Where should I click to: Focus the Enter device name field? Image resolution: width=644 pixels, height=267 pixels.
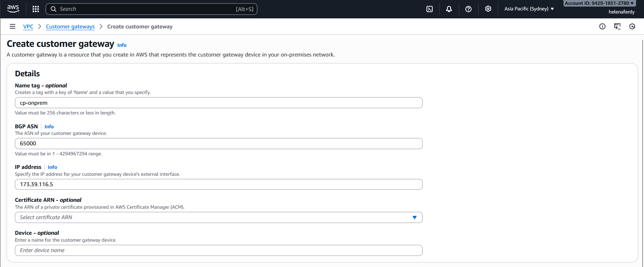point(219,250)
